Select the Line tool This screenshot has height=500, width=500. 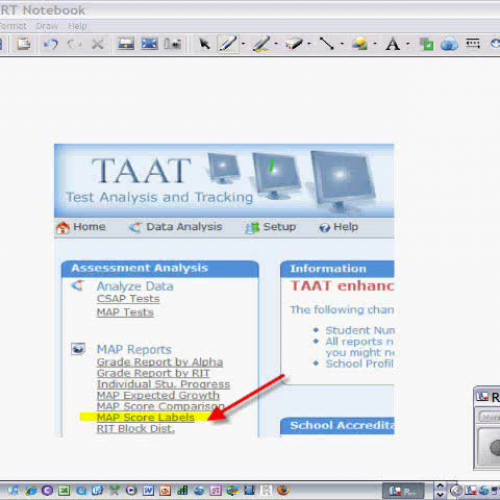tap(327, 44)
